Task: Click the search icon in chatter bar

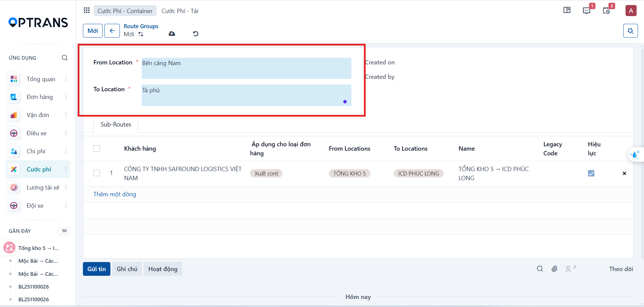Action: click(x=540, y=269)
